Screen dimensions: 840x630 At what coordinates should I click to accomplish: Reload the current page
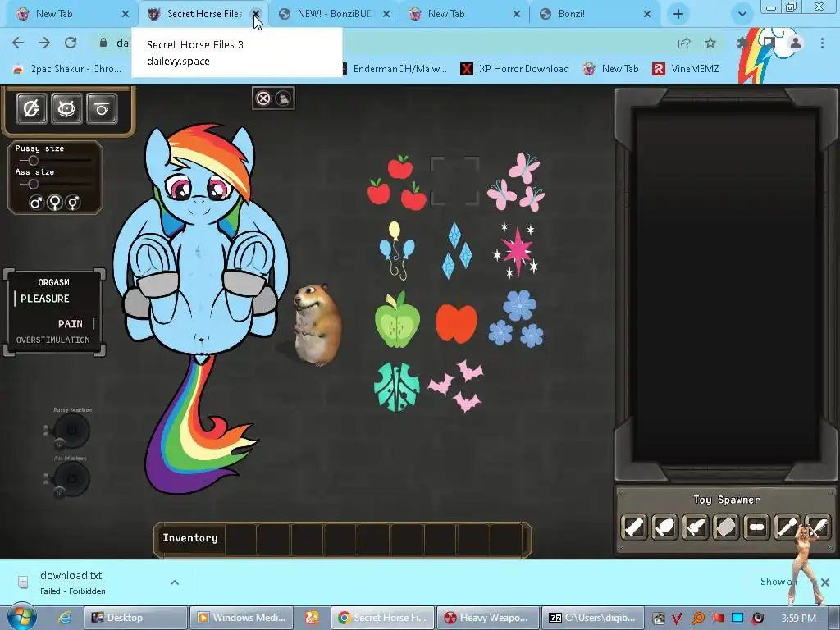point(71,43)
